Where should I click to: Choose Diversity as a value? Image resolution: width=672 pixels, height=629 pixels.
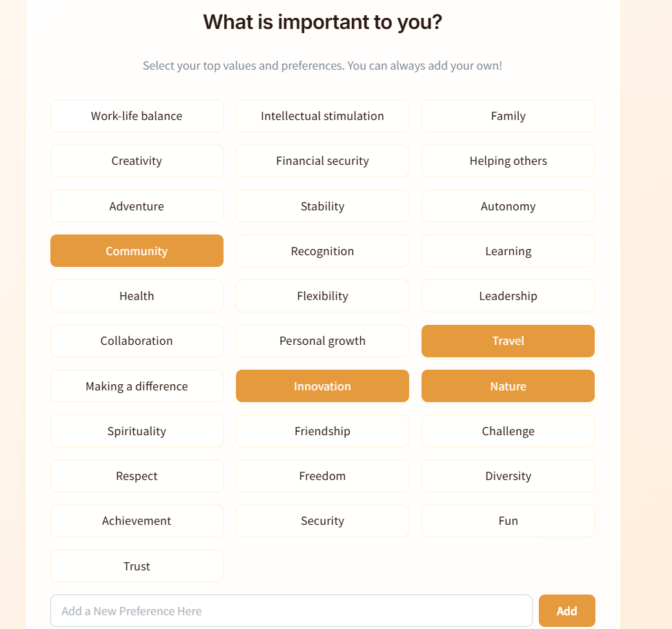click(x=508, y=476)
